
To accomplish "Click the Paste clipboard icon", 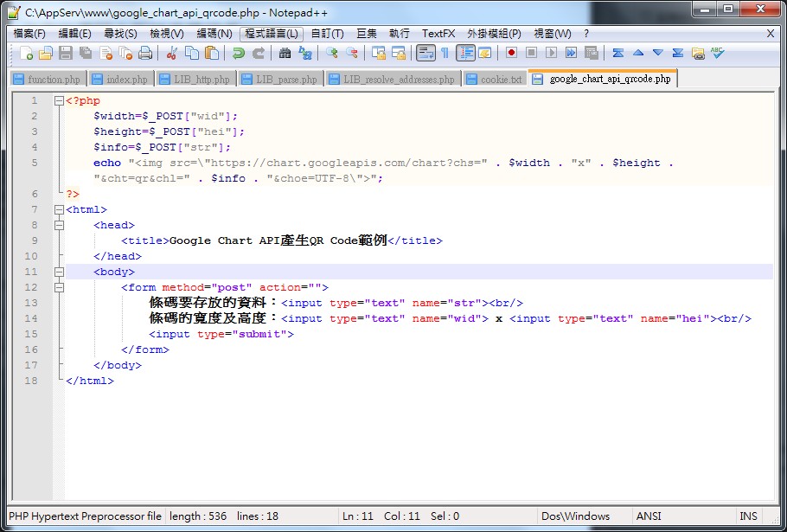I will 212,53.
